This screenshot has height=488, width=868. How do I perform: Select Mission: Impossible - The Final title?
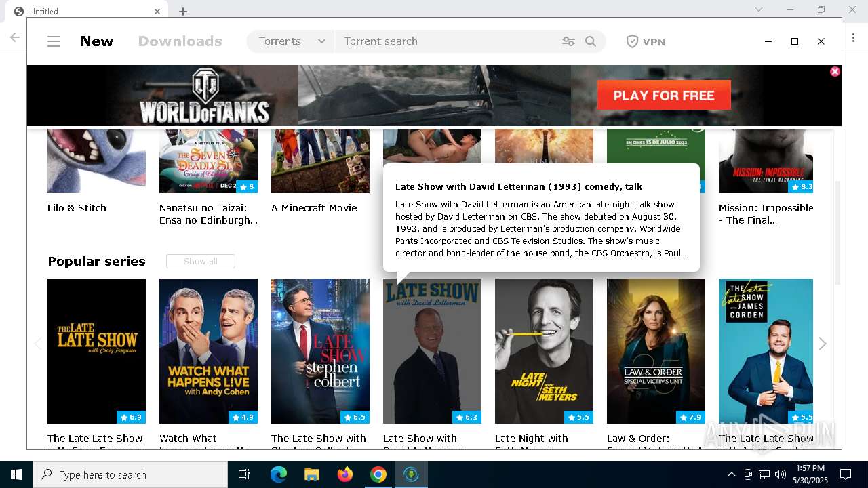766,214
